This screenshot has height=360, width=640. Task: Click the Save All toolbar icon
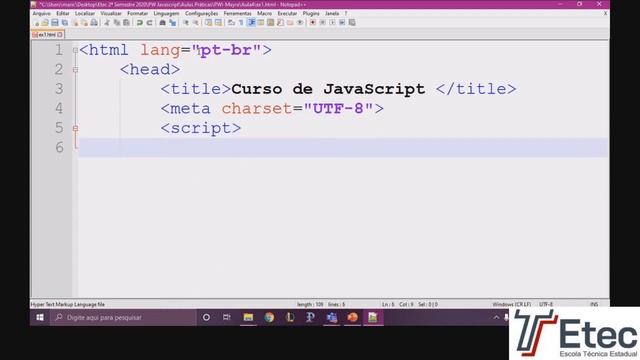click(64, 23)
